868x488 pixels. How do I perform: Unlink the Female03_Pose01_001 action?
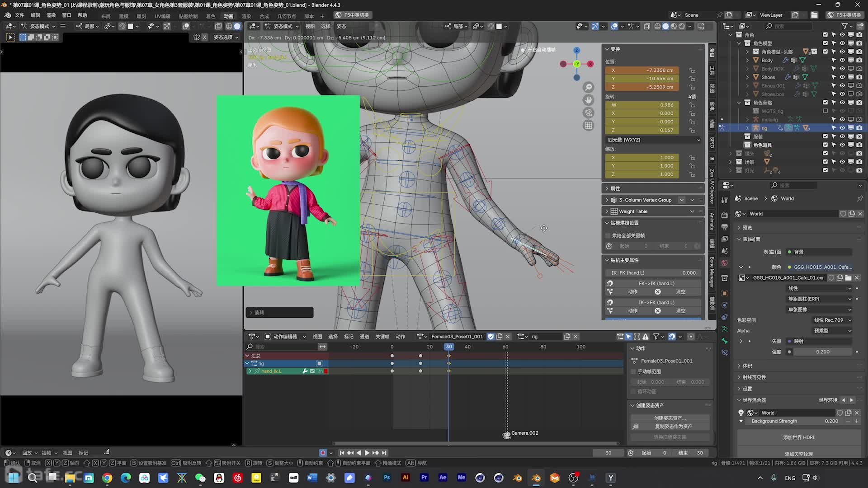[508, 337]
